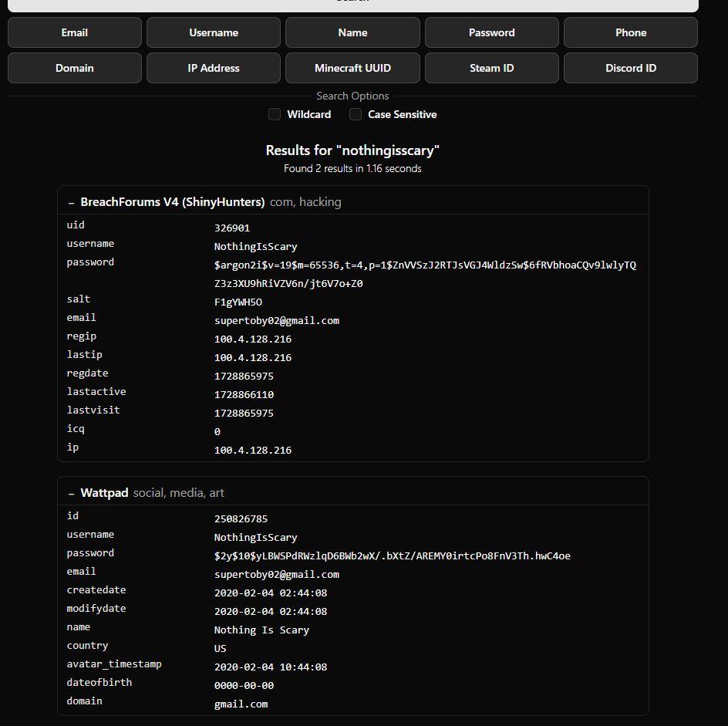Click the Wattpad email field value
Image resolution: width=728 pixels, height=726 pixels.
coord(277,575)
